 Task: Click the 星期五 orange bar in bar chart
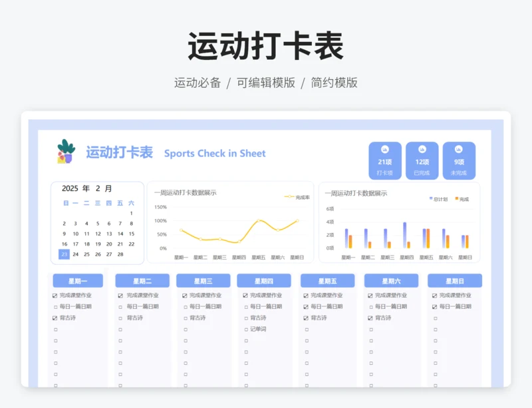point(428,238)
